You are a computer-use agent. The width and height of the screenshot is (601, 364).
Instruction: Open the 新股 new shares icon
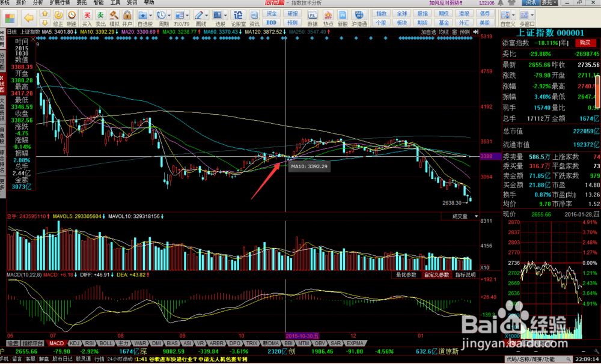click(x=343, y=15)
